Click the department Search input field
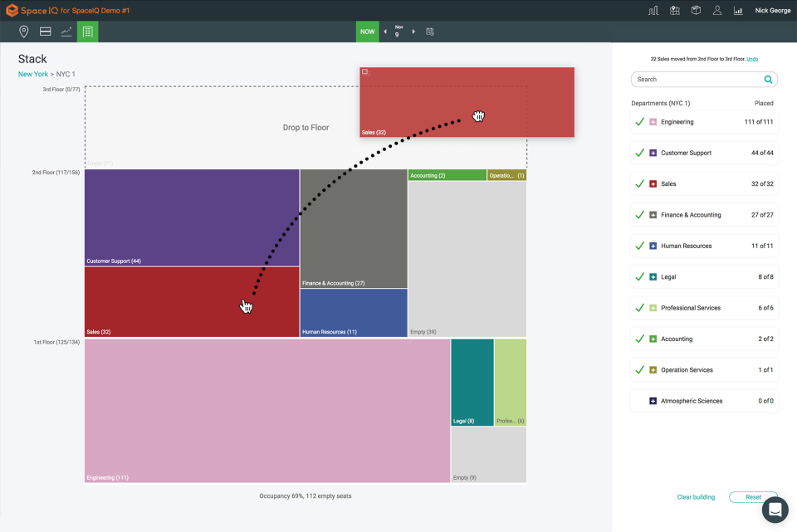Image resolution: width=797 pixels, height=532 pixels. click(702, 79)
